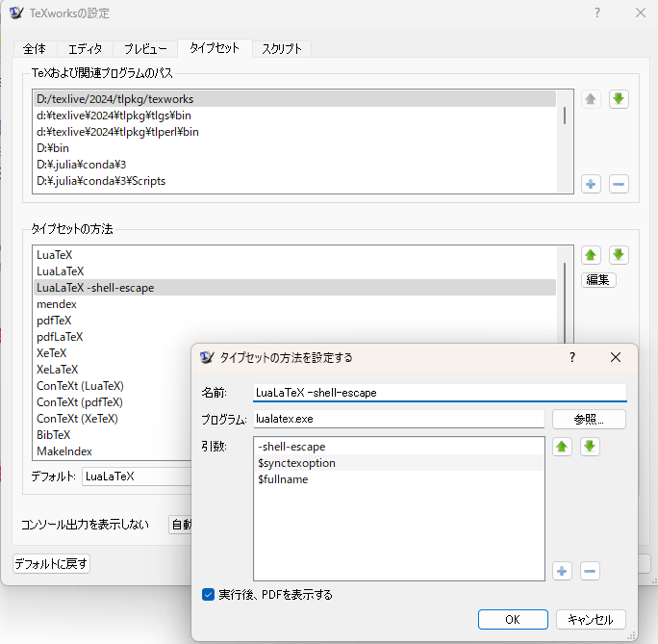Screen dimensions: 658x644
Task: Click デフォルトに戻す button
Action: click(51, 564)
